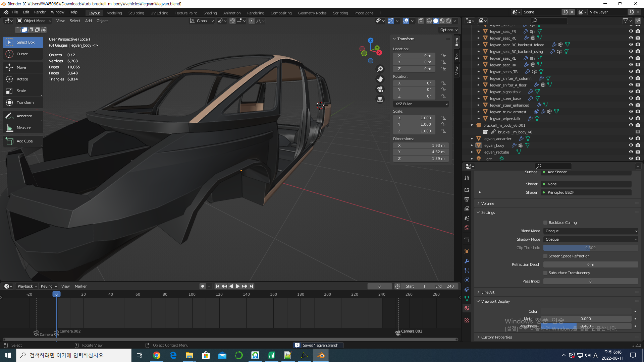Screen dimensions: 644x362
Task: Select the Rotate tool in toolbar
Action: (22, 79)
